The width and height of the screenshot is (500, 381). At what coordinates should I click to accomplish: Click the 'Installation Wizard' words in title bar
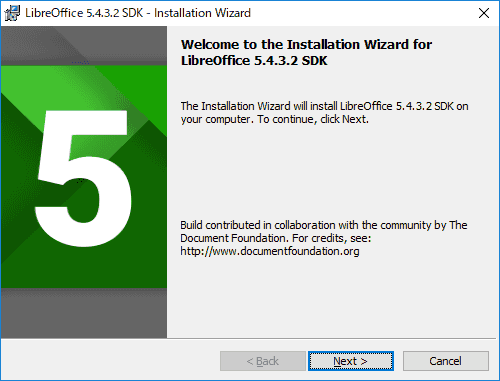pyautogui.click(x=202, y=13)
